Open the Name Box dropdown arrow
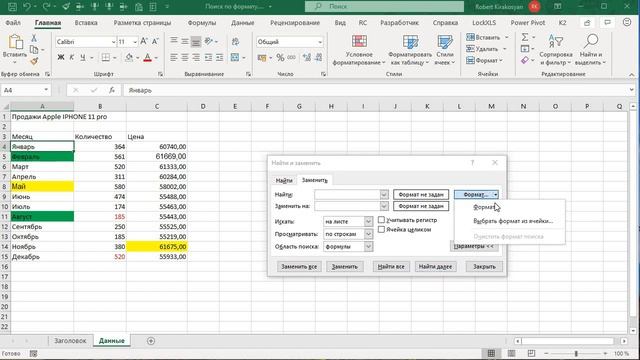640x360 pixels. point(46,90)
